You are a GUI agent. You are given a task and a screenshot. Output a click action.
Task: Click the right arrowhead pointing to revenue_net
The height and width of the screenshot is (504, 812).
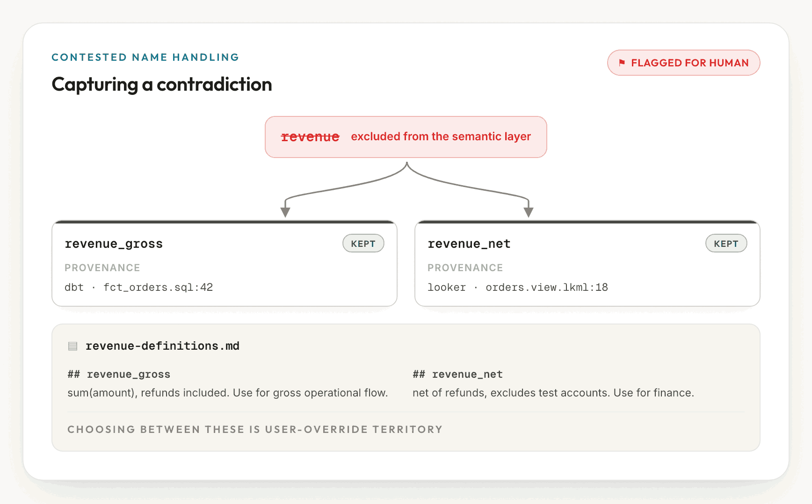click(x=529, y=212)
